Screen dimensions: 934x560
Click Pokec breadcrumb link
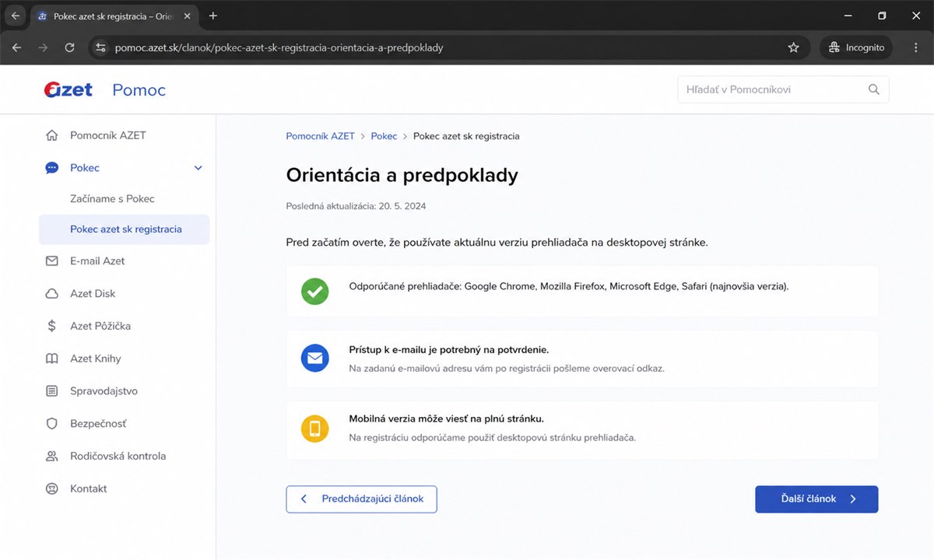384,136
